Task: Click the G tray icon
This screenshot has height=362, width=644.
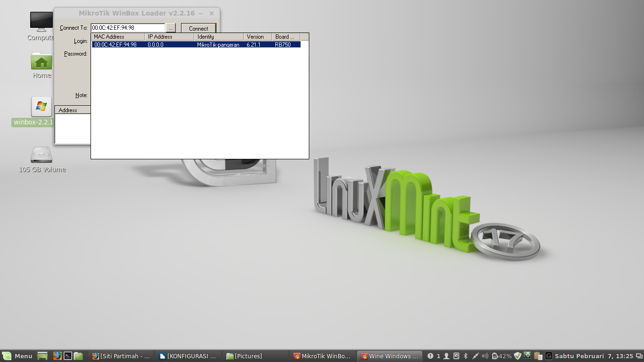Action: tap(549, 356)
